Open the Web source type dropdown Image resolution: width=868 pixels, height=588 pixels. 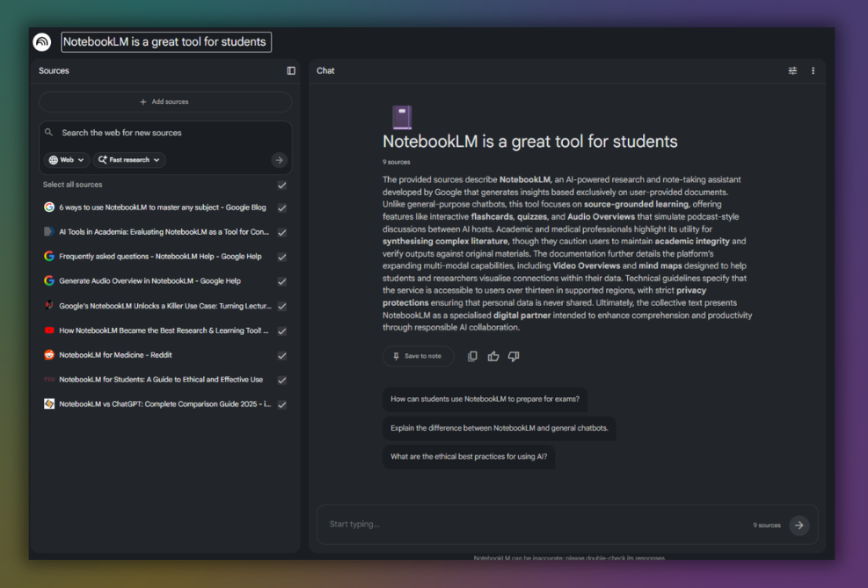click(66, 159)
